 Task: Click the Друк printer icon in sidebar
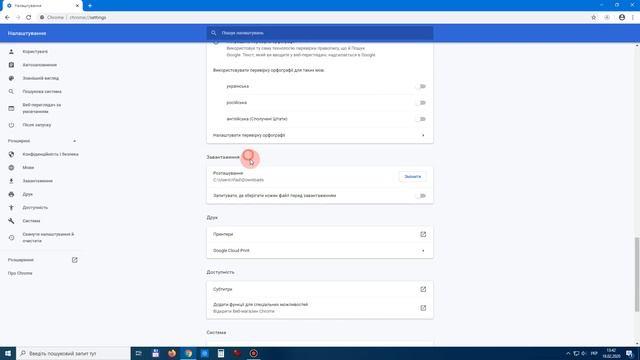pos(11,194)
